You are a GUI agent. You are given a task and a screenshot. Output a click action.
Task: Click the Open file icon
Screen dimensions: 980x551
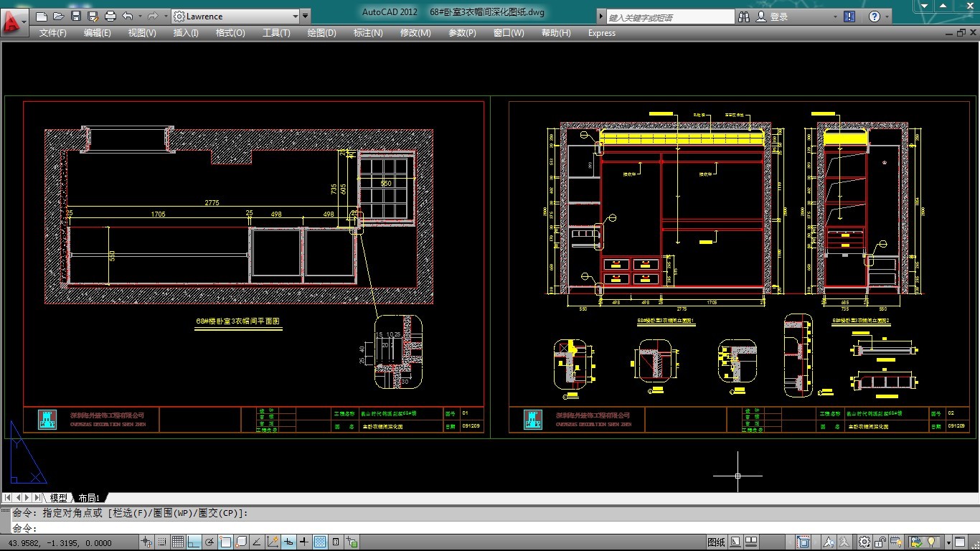(x=59, y=16)
